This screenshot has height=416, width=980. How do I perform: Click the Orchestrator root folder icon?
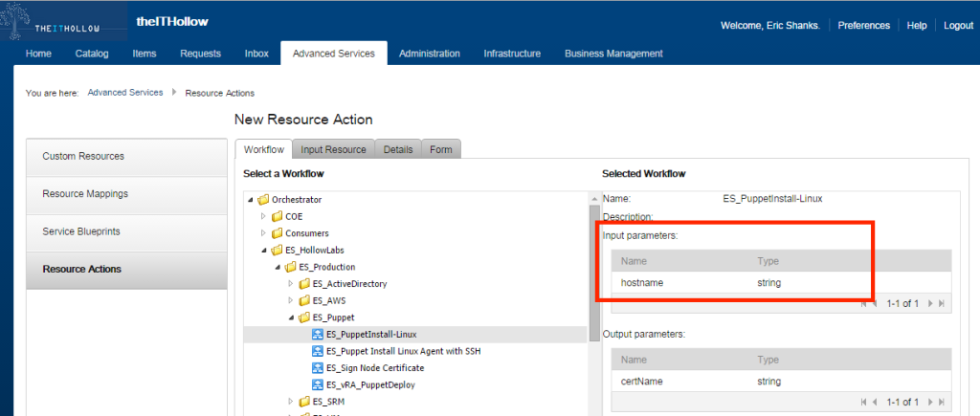pyautogui.click(x=263, y=200)
